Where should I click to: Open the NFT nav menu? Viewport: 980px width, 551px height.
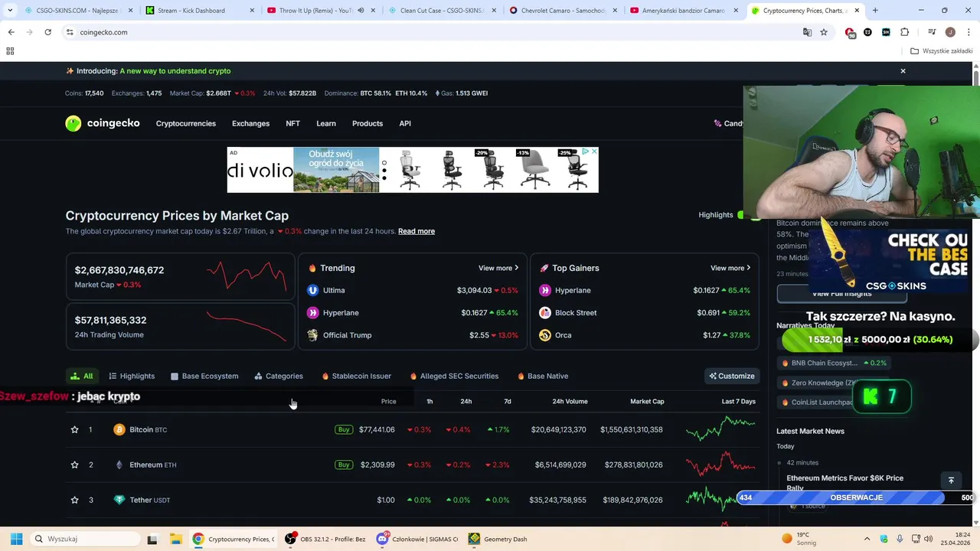pos(292,123)
